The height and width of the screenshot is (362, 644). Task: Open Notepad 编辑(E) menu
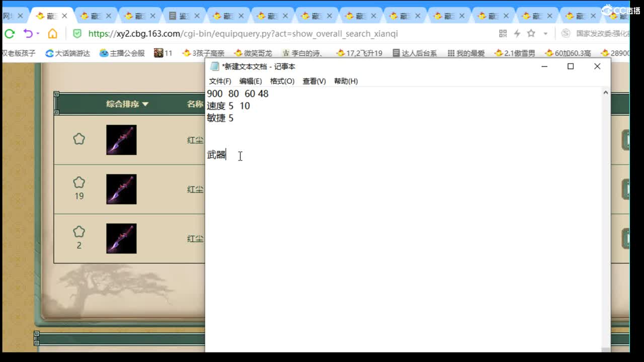coord(251,81)
